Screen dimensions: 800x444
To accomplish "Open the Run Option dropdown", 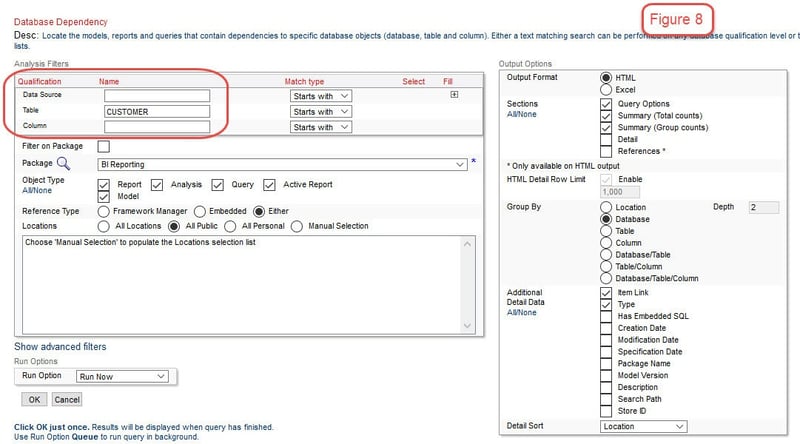I will tap(122, 377).
